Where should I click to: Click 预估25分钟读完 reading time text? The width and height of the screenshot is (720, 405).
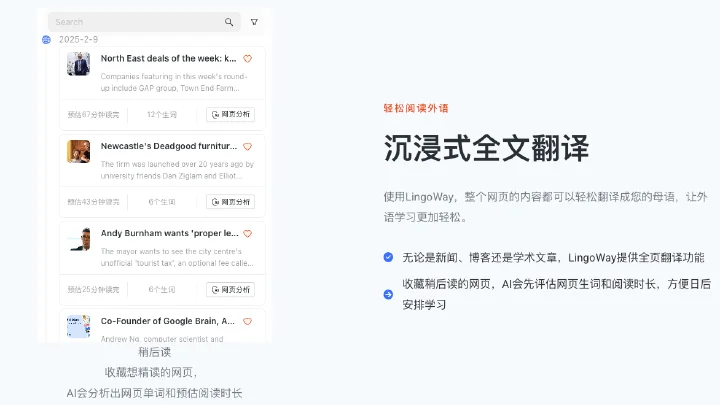pyautogui.click(x=93, y=290)
